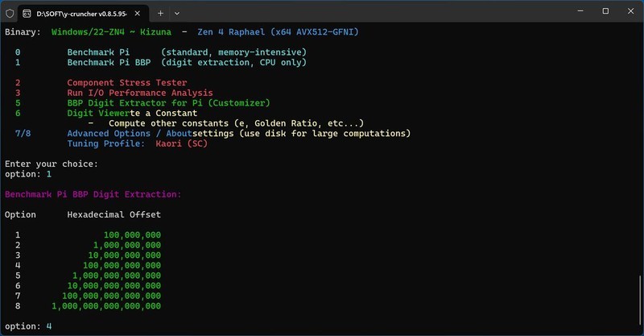Expand the new tab profile dropdown

[177, 14]
